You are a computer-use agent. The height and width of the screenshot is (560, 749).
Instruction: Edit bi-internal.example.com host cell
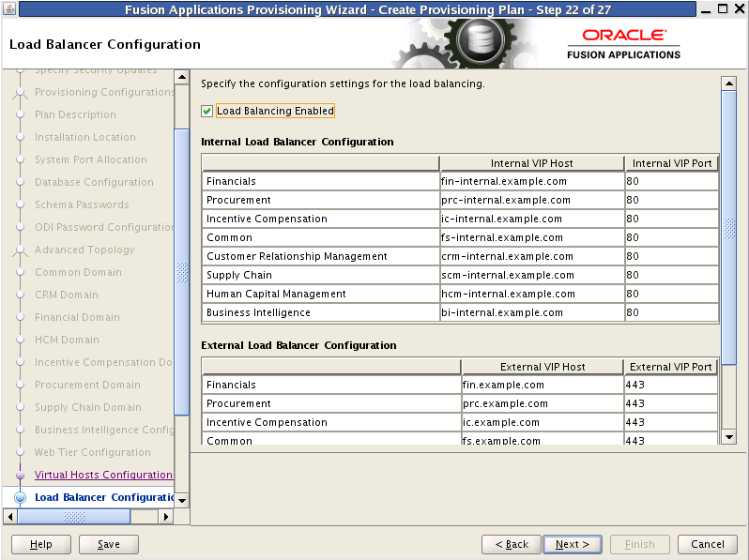532,312
